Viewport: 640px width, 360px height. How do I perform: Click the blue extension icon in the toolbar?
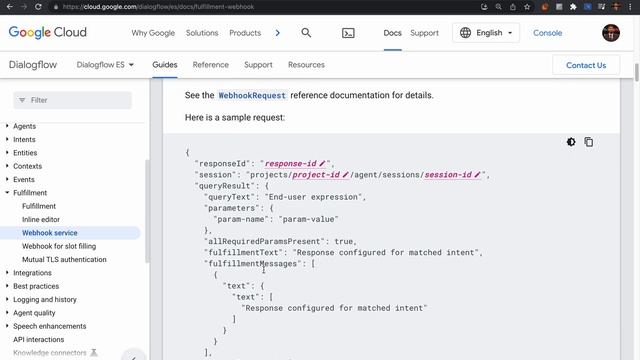coord(587,7)
